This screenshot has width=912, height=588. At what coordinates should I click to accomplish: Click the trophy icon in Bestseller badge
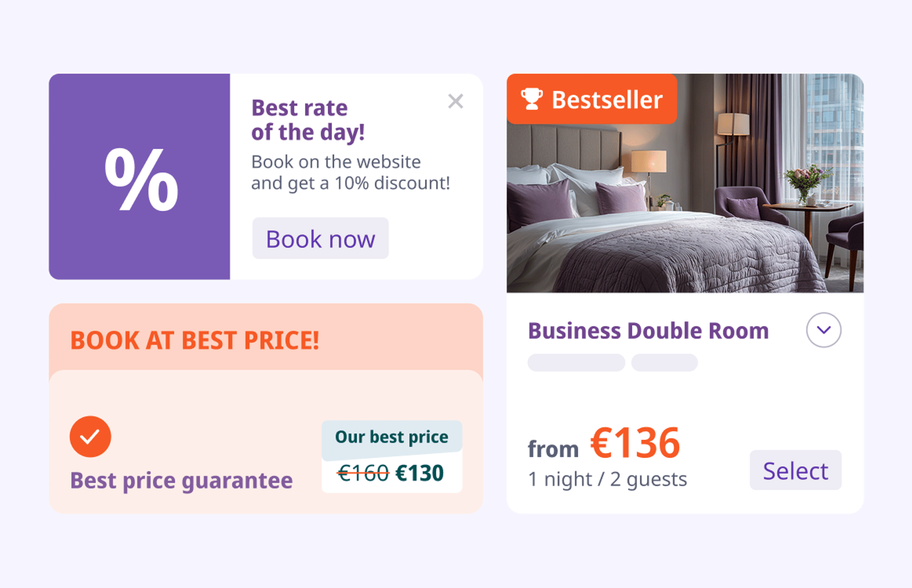532,99
